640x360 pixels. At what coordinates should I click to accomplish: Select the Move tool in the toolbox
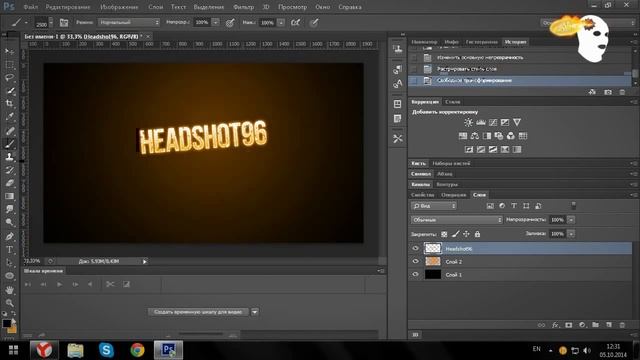click(9, 51)
